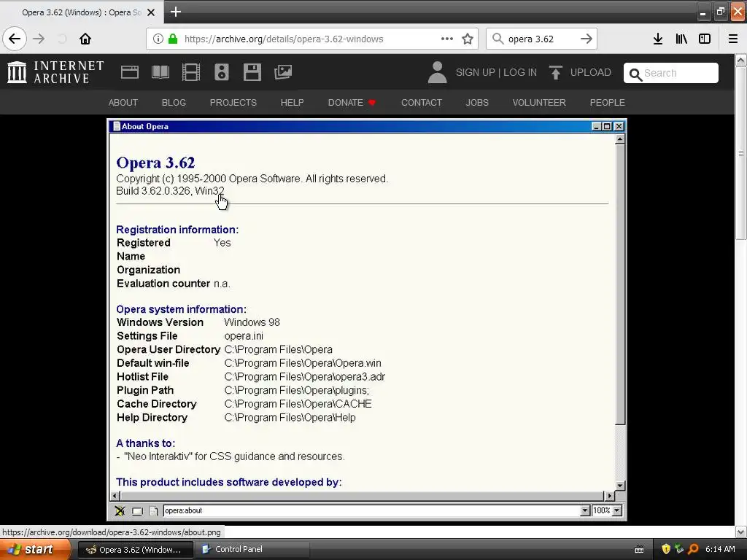The image size is (747, 560).
Task: Click the page scrollbar down arrow
Action: [x=741, y=532]
